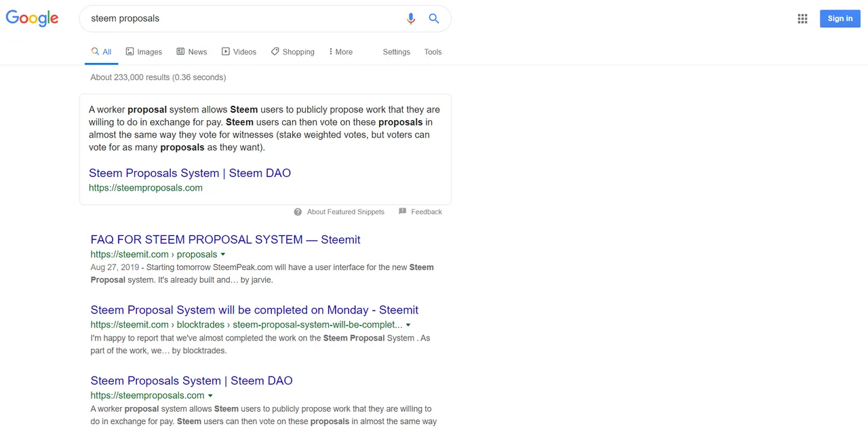Click the steemit.com › proposals URL text
This screenshot has width=868, height=428.
[154, 254]
